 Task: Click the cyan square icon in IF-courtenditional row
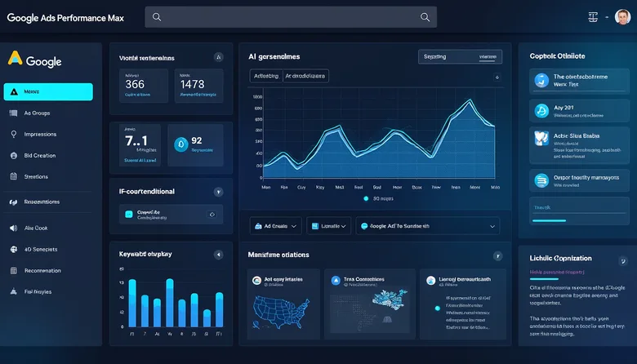129,215
